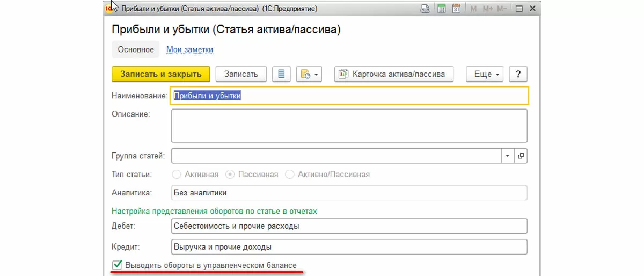Click the Аналитика field Без аналитики
The image size is (644, 276).
tap(349, 192)
